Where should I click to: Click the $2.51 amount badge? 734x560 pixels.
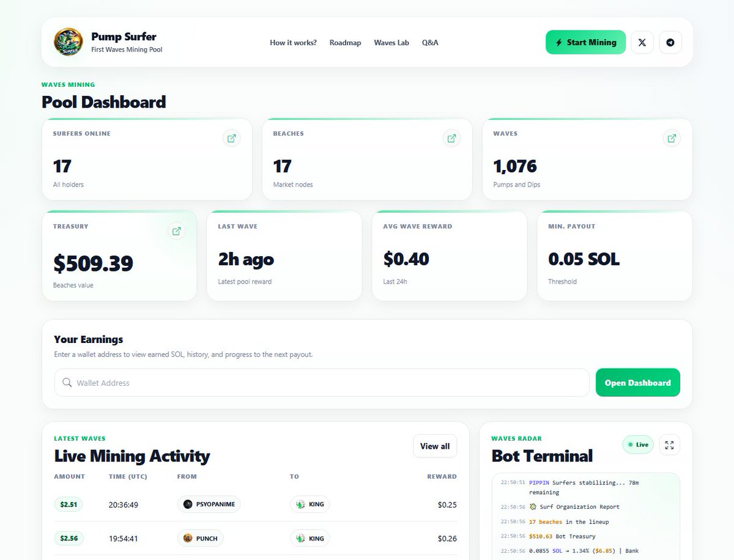tap(69, 504)
